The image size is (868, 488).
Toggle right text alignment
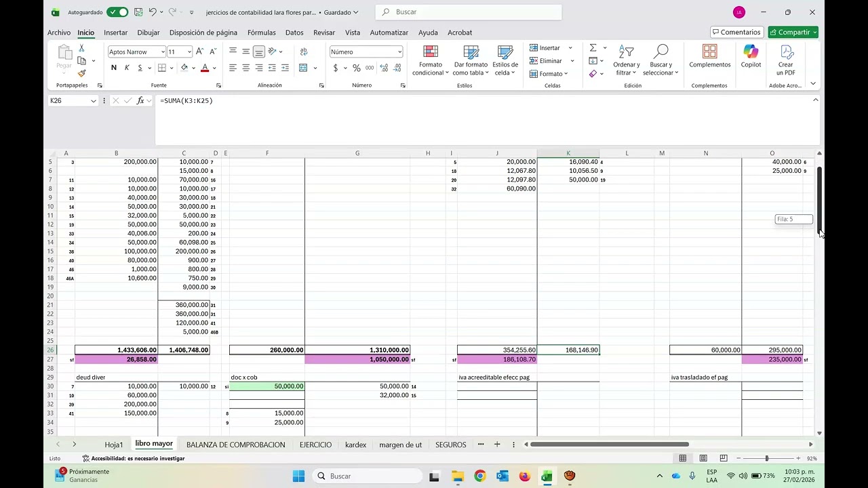tap(258, 68)
